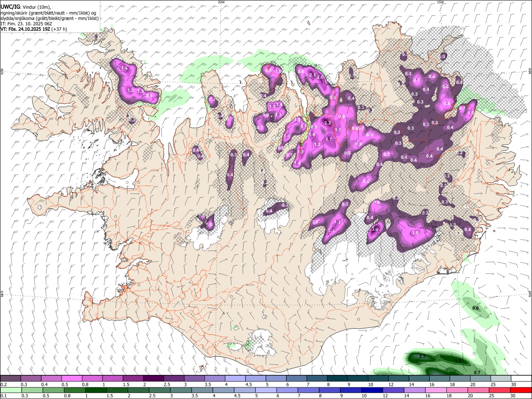Click the bright pink 0.5–0.8 snow legend swatch
Screen dimensions: 532x399
click(71, 379)
